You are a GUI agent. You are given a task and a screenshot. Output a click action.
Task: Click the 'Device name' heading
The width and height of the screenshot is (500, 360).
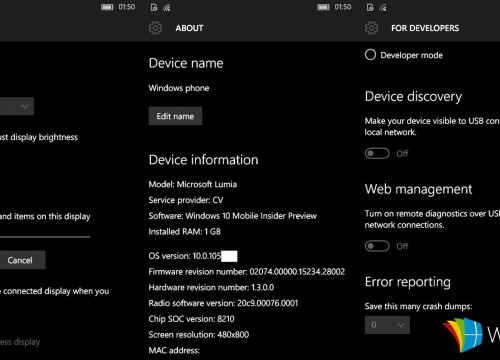coord(186,63)
